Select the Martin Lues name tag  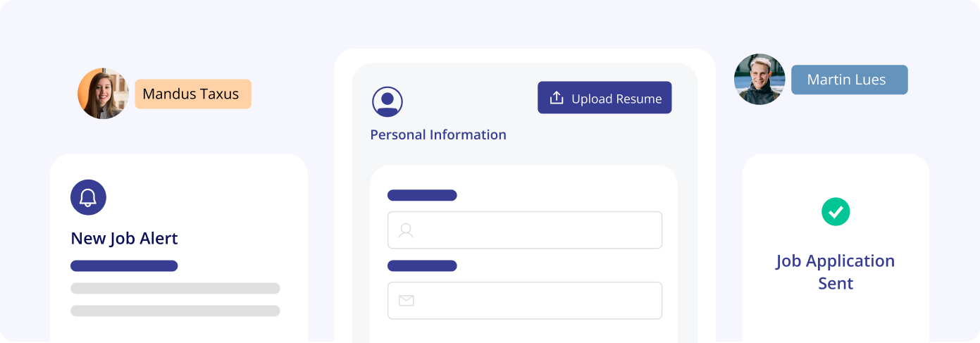[849, 80]
